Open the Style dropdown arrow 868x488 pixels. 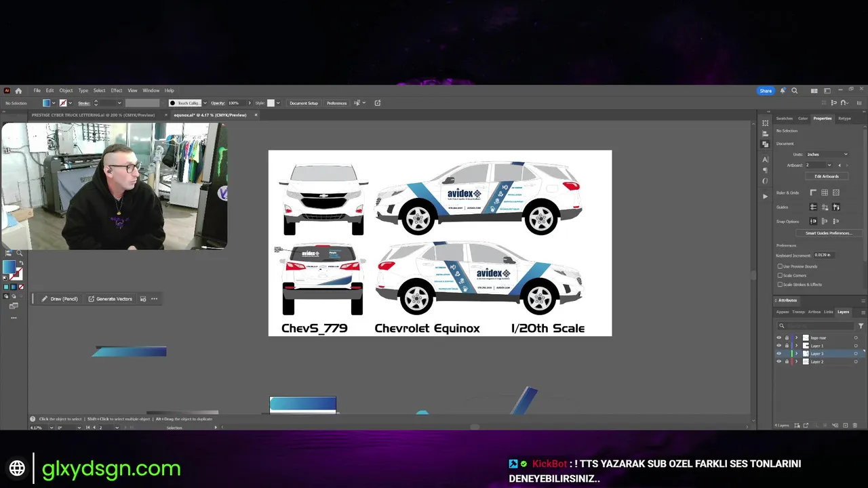(278, 103)
